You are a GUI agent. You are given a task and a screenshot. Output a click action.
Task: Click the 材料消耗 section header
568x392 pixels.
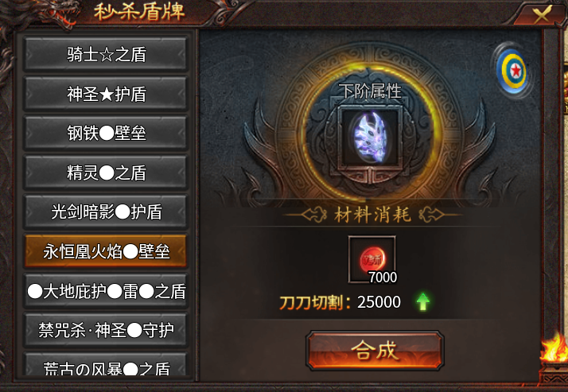372,215
